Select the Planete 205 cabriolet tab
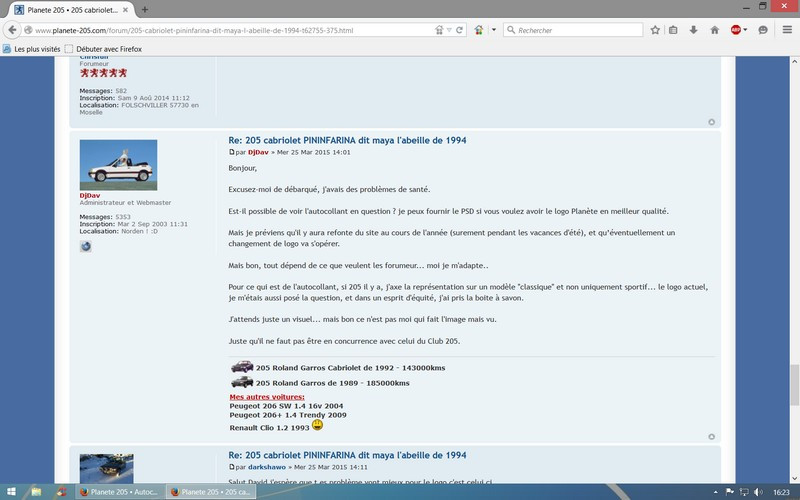 [x=71, y=10]
